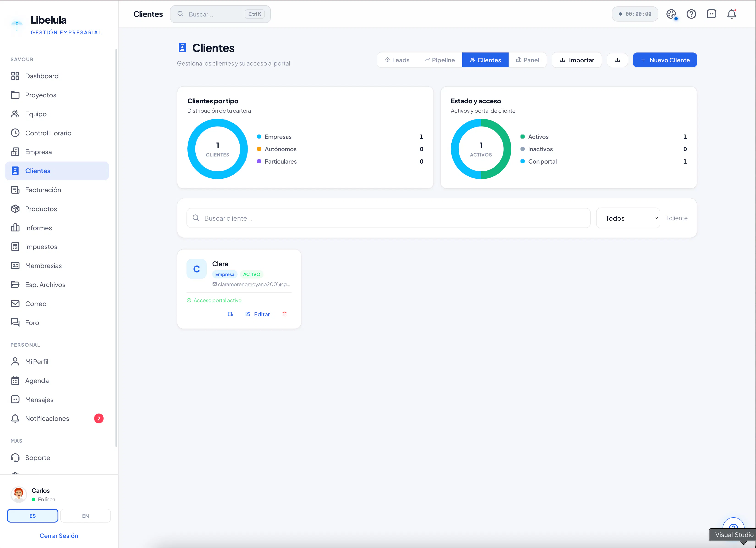Click the Particulares legend entry

point(340,161)
